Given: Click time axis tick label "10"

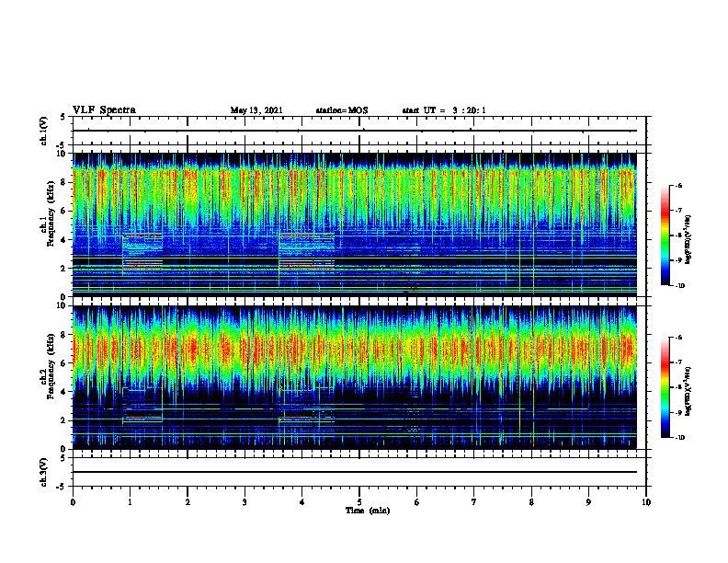Looking at the screenshot, I should click(646, 502).
